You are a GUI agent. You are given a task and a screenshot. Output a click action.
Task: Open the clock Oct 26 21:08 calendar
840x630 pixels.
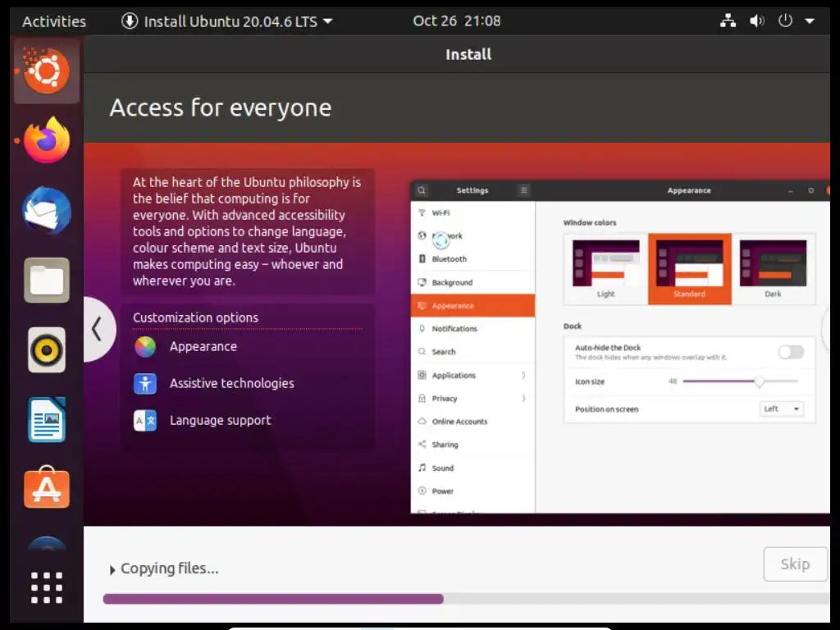pos(456,21)
